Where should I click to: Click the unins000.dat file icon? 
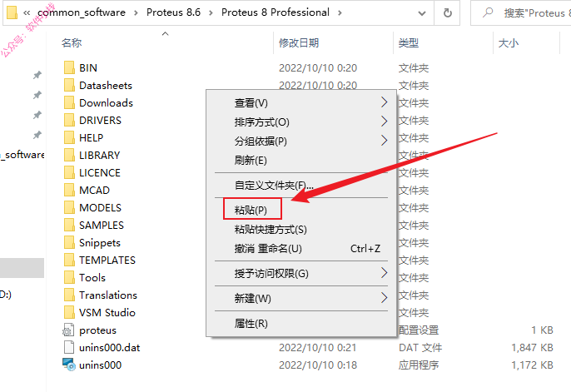point(69,347)
